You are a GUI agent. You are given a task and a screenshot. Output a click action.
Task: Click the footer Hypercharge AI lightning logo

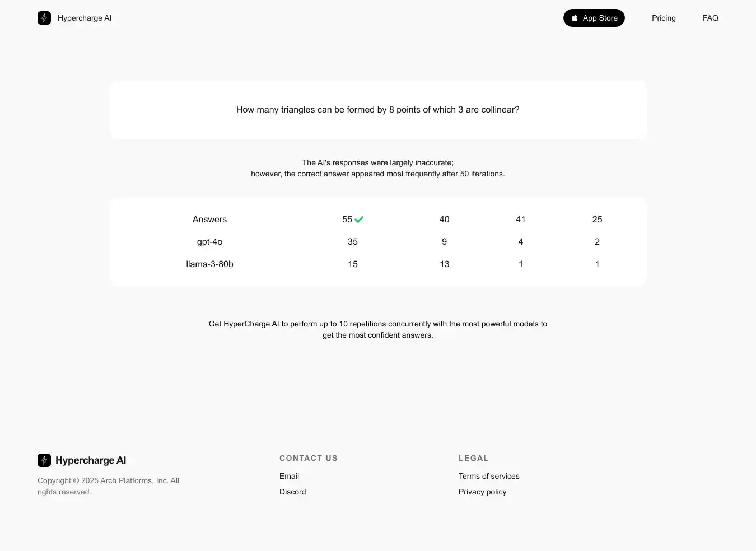click(44, 460)
